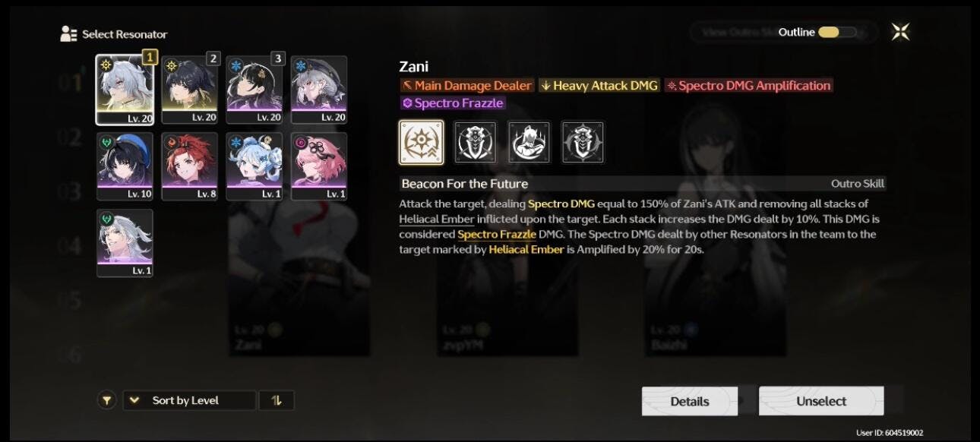The width and height of the screenshot is (980, 442).
Task: Click the filter funnel icon
Action: tap(107, 400)
